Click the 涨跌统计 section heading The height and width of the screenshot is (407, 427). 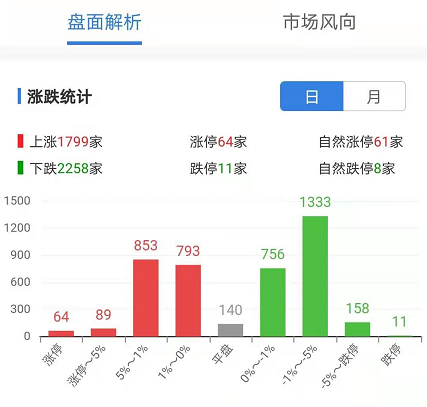coord(59,97)
